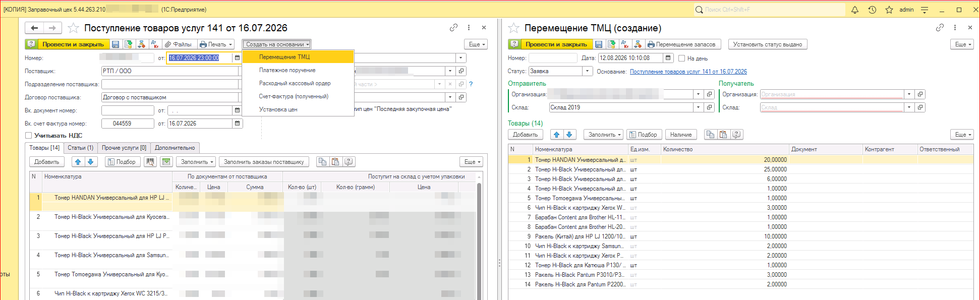Toggle На день checkbox
The height and width of the screenshot is (300, 980).
coord(682,58)
